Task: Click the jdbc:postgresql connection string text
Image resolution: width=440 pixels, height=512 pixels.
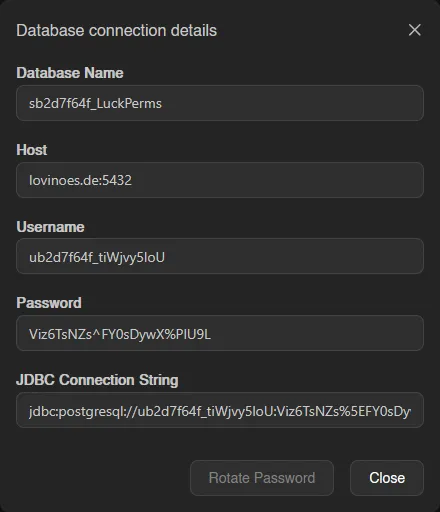Action: pos(220,412)
